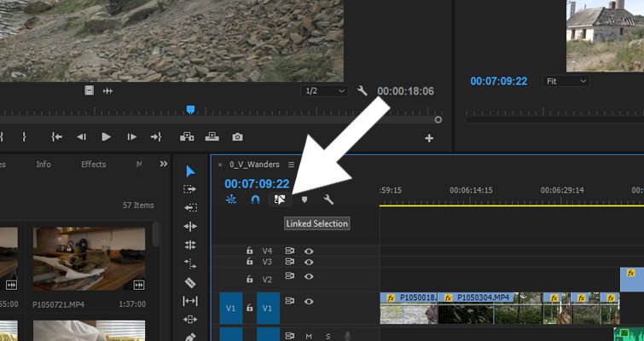Switch to the Effects tab

(x=94, y=165)
